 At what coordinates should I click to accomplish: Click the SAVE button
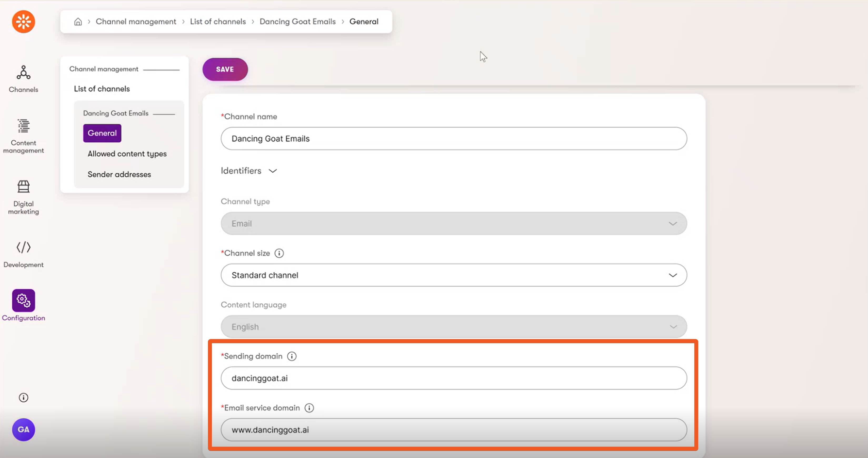(x=225, y=69)
